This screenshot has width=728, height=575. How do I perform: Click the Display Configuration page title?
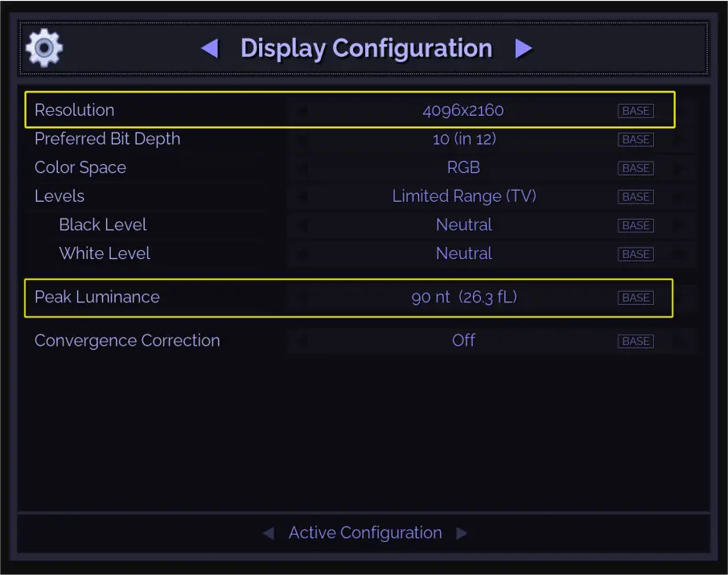click(366, 48)
